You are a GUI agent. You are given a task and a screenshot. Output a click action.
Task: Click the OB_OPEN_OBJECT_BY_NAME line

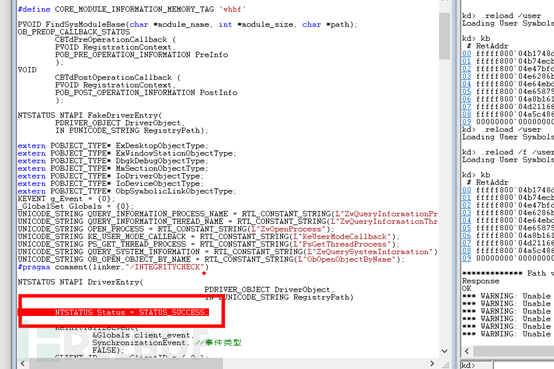(211, 259)
